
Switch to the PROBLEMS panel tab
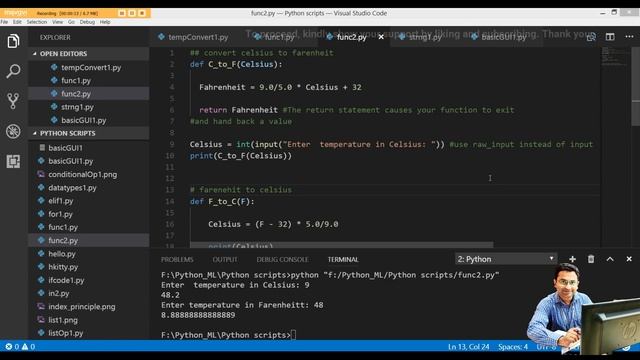pyautogui.click(x=177, y=260)
